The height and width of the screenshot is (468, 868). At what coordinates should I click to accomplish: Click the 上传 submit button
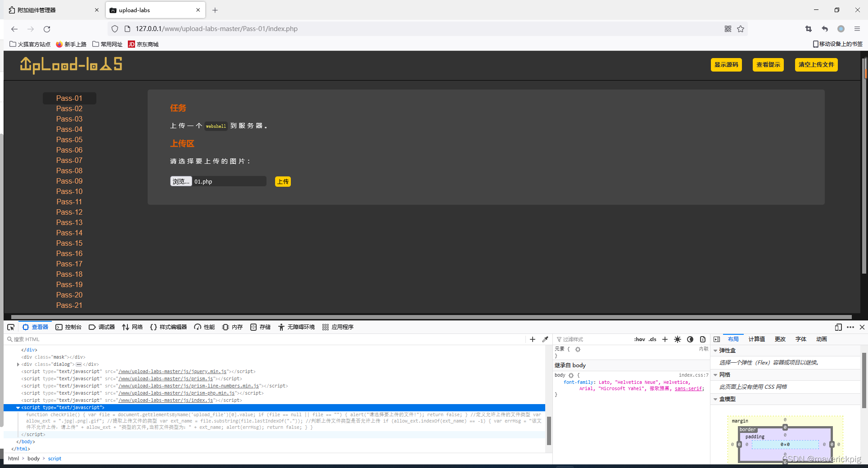pos(283,181)
